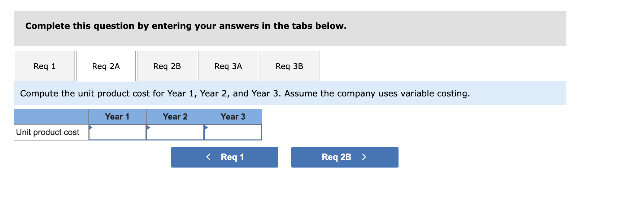The image size is (644, 208).
Task: Click the Year 2 column header
Action: click(175, 116)
